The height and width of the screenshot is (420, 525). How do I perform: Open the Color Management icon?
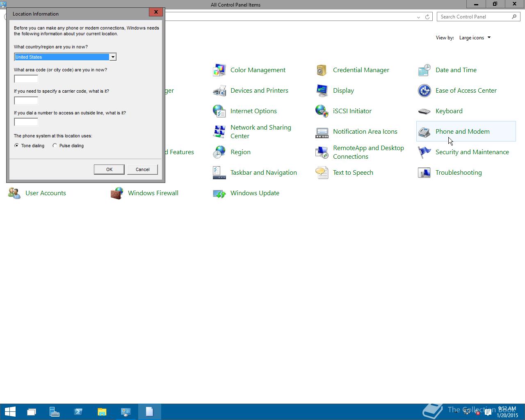tap(219, 70)
